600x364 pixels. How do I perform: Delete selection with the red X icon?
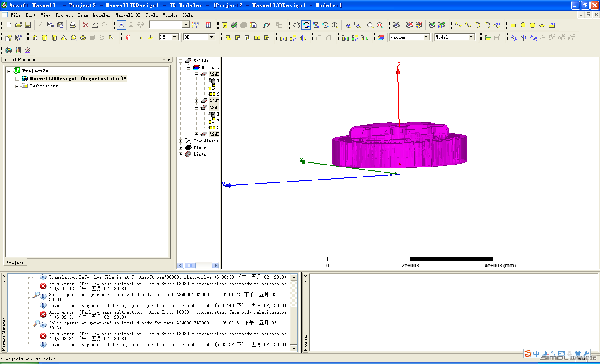click(x=85, y=25)
